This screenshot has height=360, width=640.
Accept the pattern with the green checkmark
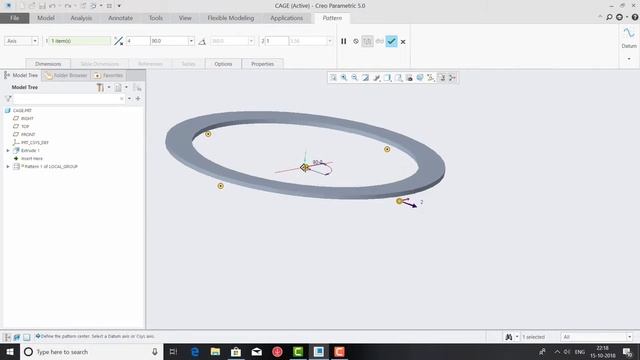click(391, 41)
